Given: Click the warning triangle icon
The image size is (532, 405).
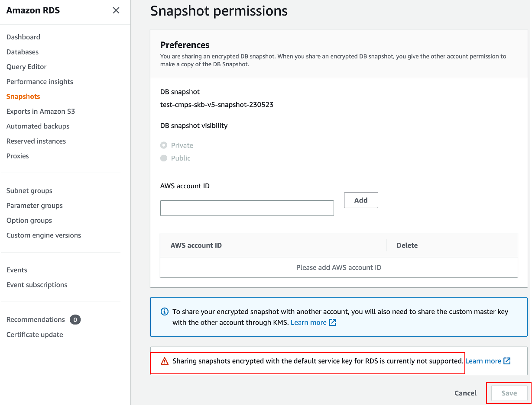Looking at the screenshot, I should 165,361.
